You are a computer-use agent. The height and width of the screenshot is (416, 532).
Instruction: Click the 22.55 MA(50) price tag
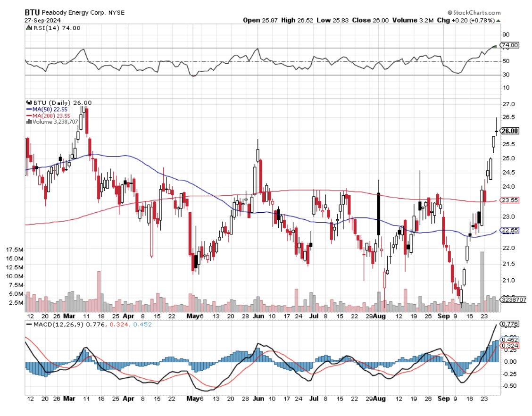(x=510, y=230)
